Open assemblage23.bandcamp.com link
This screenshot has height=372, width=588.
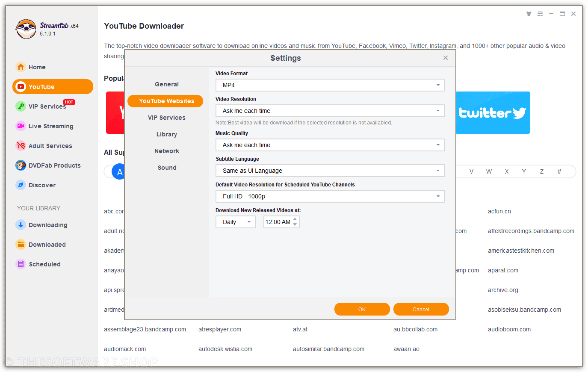[x=145, y=329]
